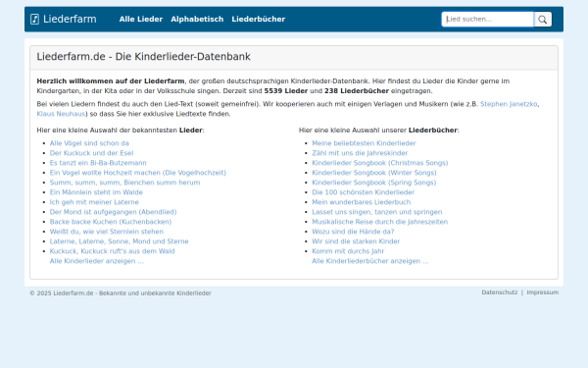Image resolution: width=588 pixels, height=368 pixels.
Task: Open 'Ein Vogel wollte Hochzeit machen' song
Action: tap(138, 173)
